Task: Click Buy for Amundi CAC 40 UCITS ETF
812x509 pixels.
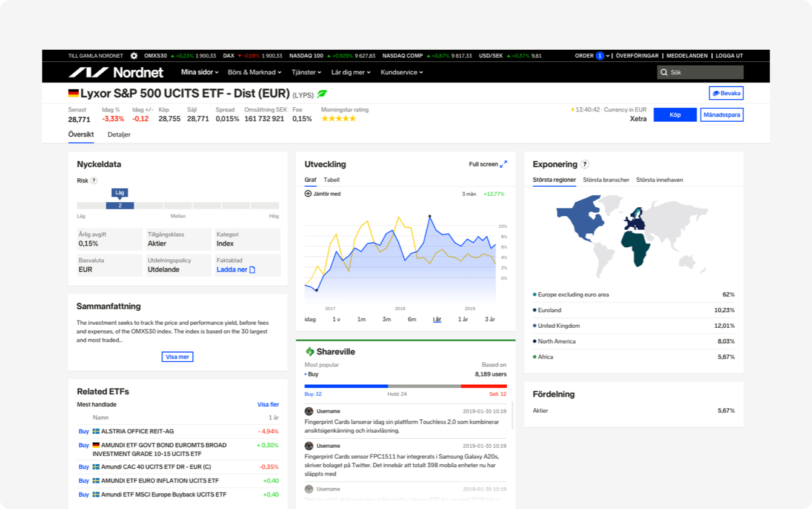Action: click(84, 467)
